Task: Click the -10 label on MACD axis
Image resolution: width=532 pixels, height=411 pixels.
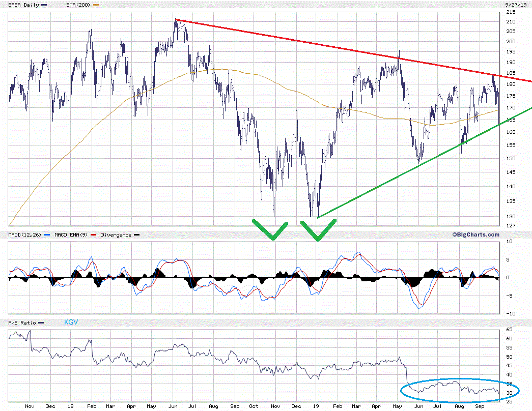Action: click(x=511, y=314)
